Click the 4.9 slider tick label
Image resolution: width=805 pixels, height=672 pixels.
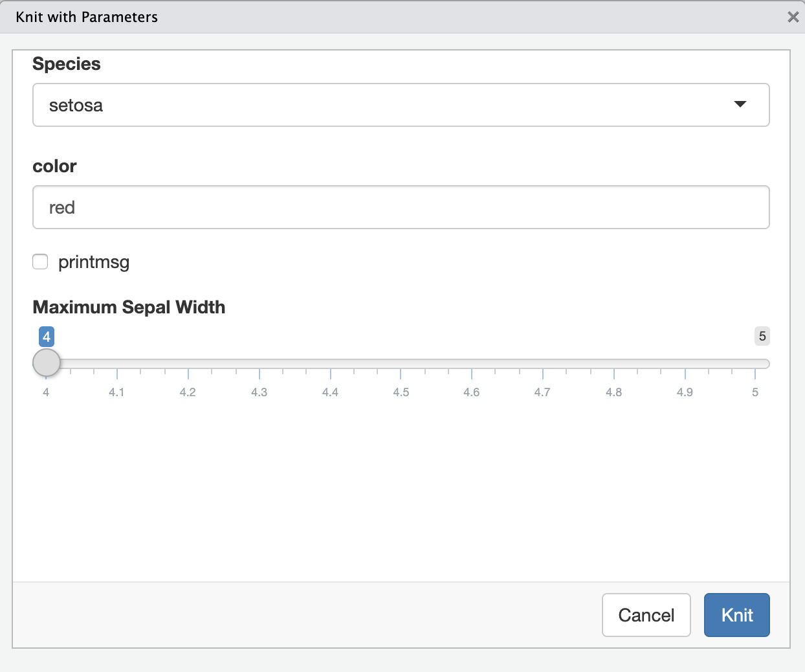pos(685,392)
